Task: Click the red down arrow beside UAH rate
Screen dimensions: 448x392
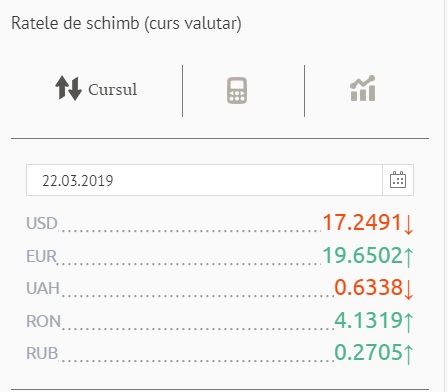Action: point(409,289)
